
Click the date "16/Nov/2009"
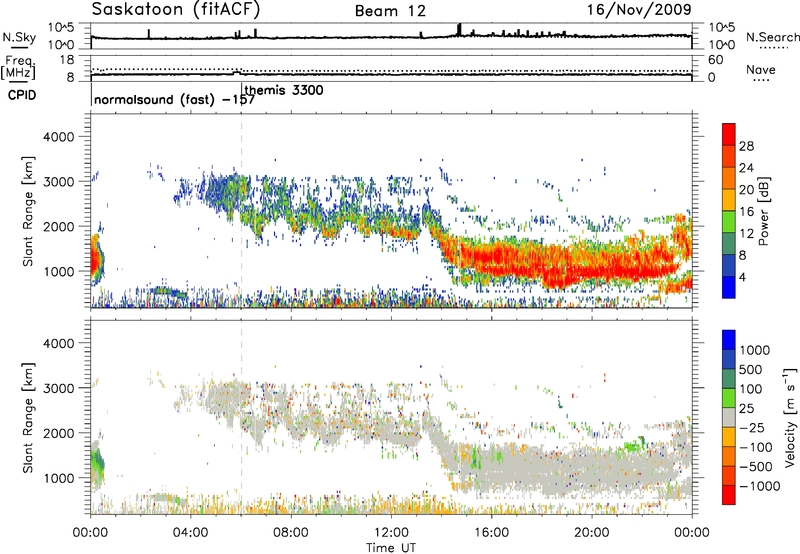pos(639,9)
